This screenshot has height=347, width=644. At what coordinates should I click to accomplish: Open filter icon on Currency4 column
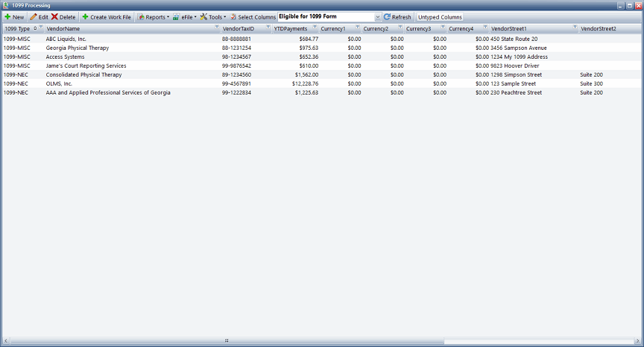[485, 28]
